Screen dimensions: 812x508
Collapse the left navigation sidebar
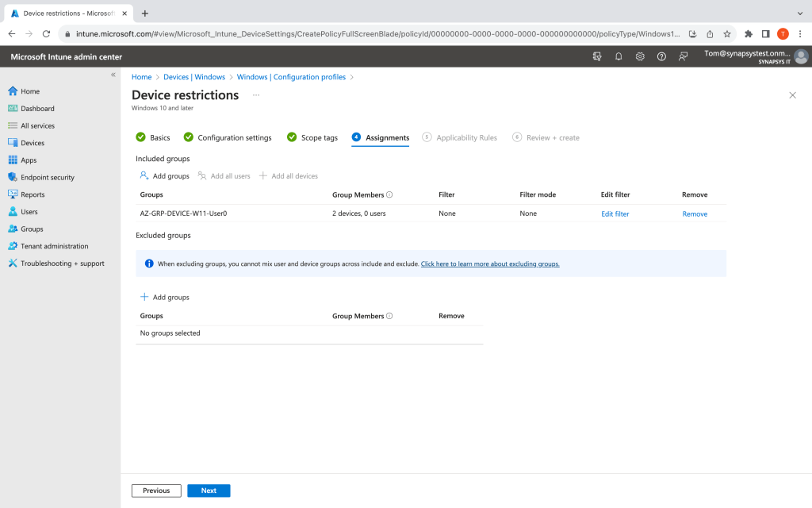tap(113, 75)
